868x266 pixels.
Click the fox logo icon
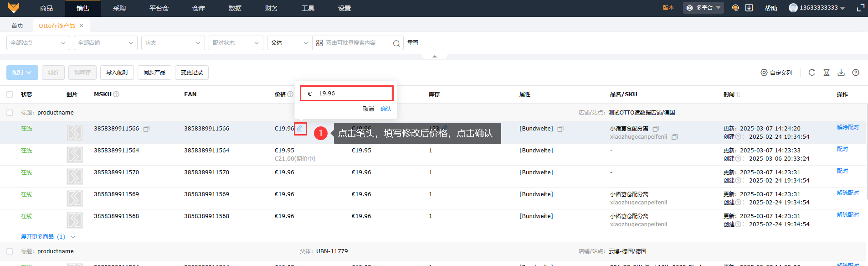coord(14,8)
